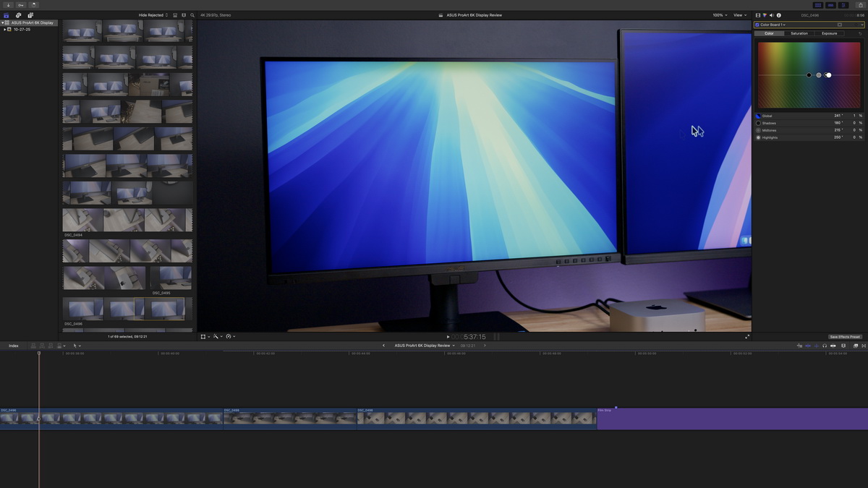This screenshot has width=868, height=488.
Task: Open the timeline Index panel
Action: 13,346
